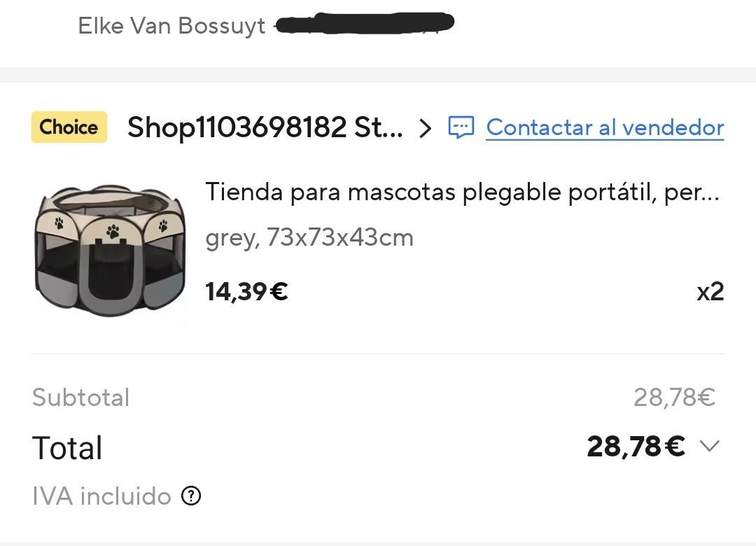Click the grey section divider band

378,75
